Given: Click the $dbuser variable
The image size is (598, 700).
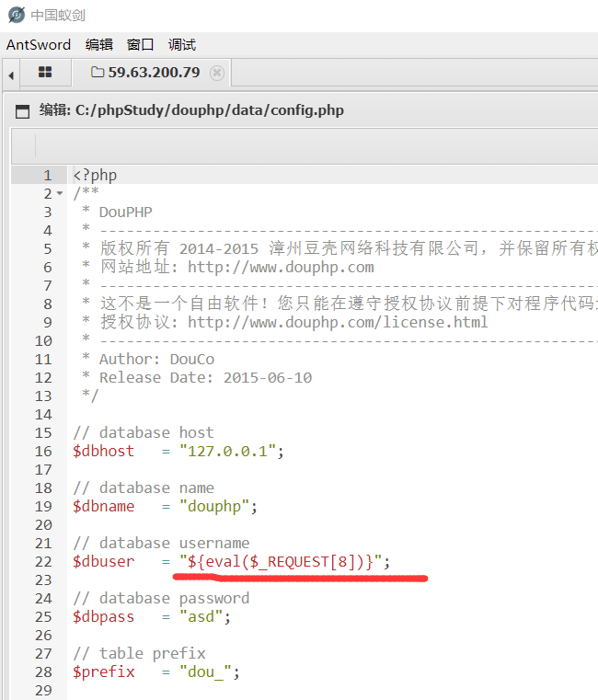Looking at the screenshot, I should [x=104, y=561].
